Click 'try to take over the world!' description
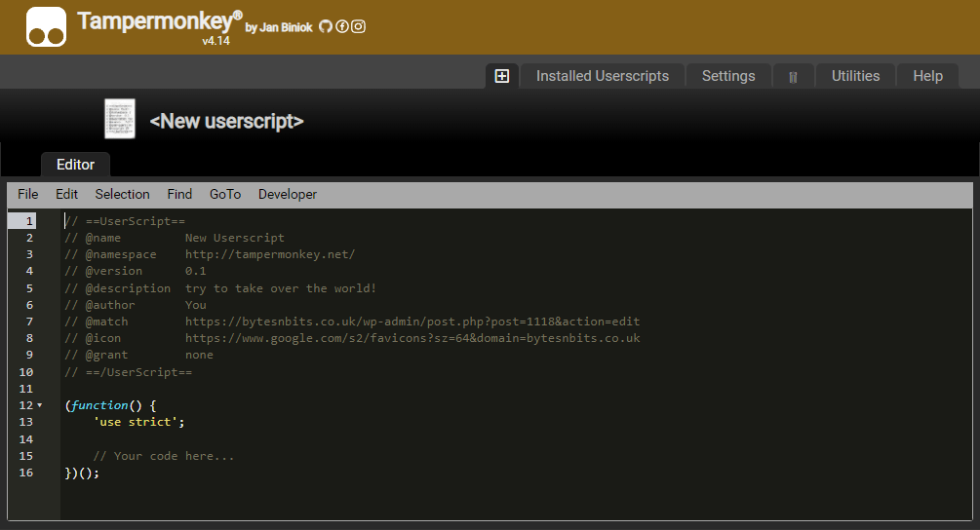The height and width of the screenshot is (530, 980). coord(281,288)
